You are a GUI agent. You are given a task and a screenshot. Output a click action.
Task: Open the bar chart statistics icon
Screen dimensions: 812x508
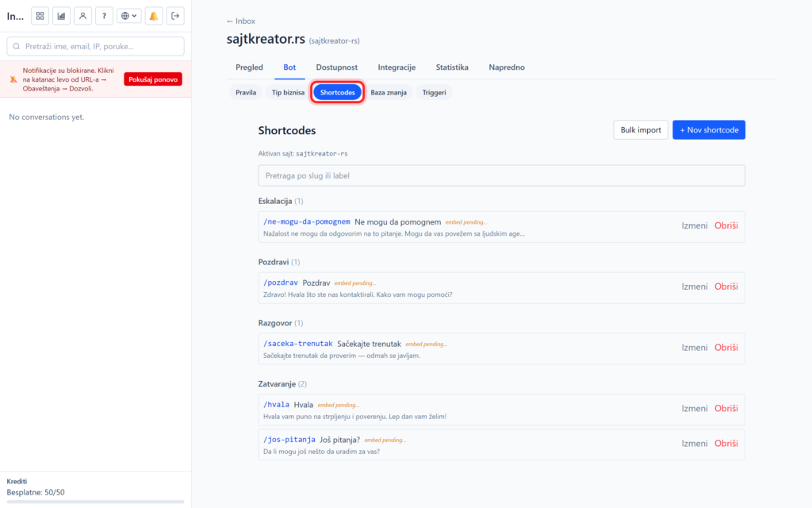[61, 16]
